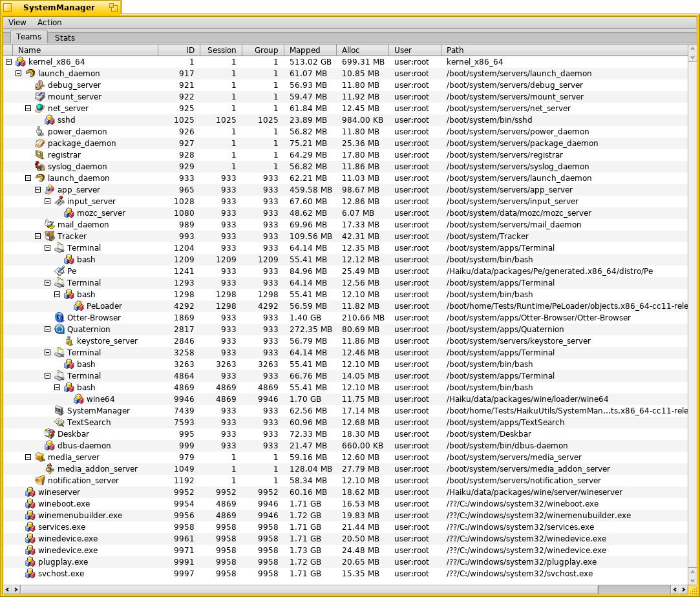This screenshot has height=597, width=700.
Task: Collapse the app_server node
Action: click(x=38, y=189)
